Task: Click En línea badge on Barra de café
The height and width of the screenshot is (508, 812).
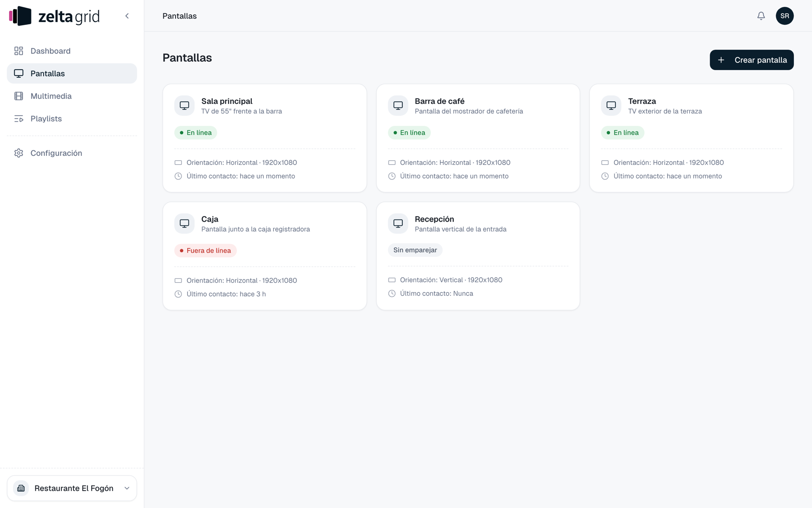Action: (409, 133)
